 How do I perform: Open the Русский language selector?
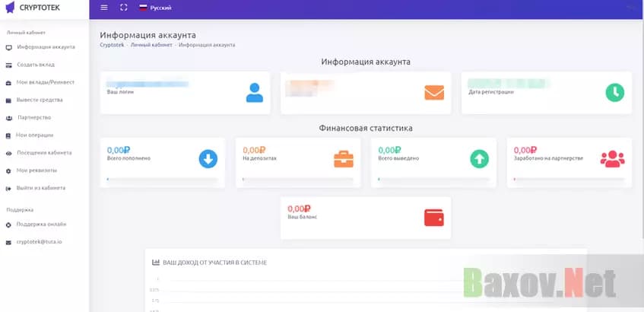click(156, 8)
